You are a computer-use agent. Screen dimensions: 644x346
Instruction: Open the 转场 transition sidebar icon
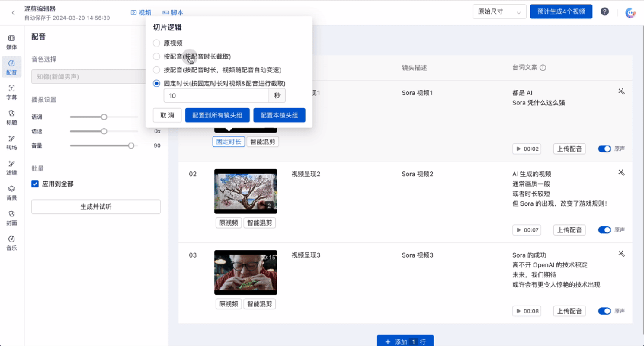[x=11, y=143]
